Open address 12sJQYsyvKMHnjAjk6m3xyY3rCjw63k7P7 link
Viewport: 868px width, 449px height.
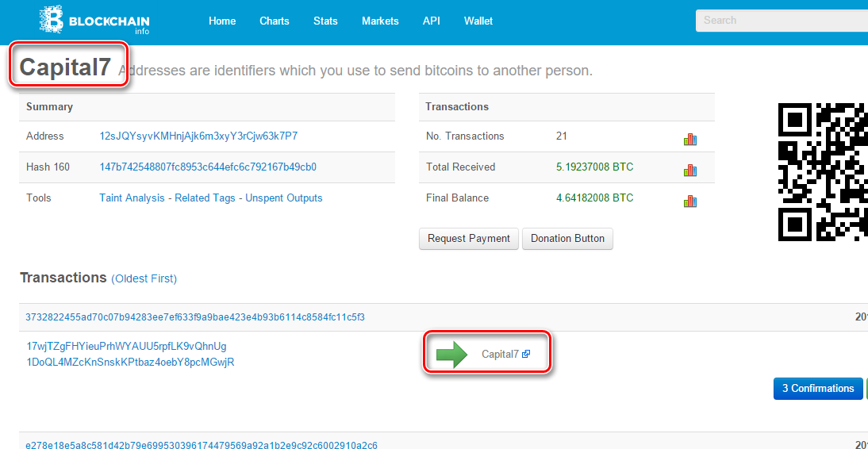(x=198, y=136)
